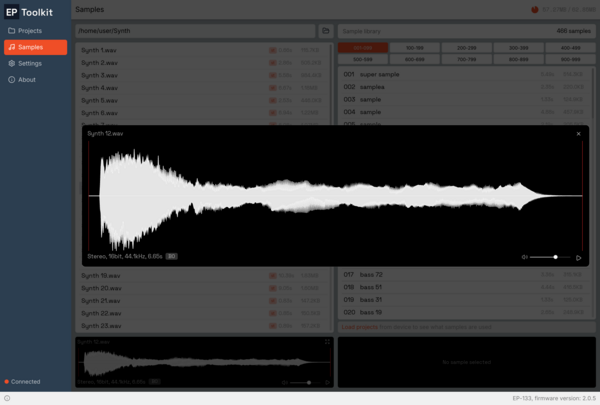The height and width of the screenshot is (405, 600).
Task: Select library slot 001 super sample
Action: (465, 74)
